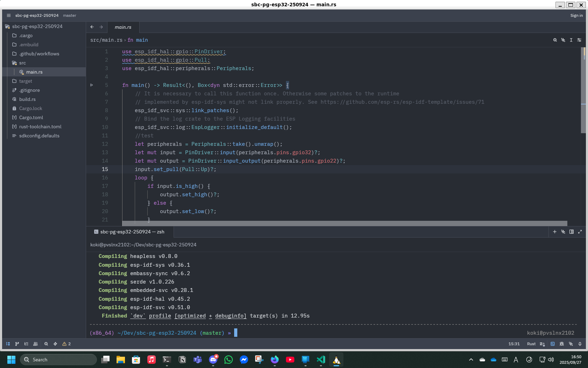Expand the target folder
The image size is (588, 368).
coord(26,81)
